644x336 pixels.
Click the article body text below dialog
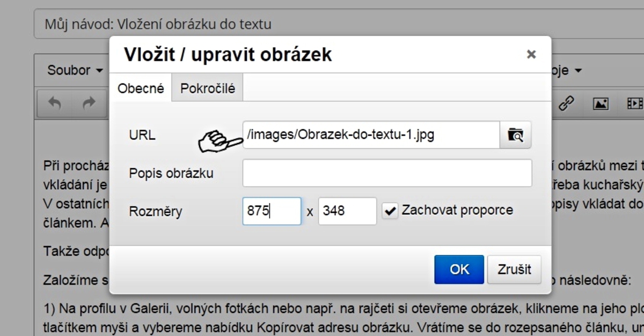(x=322, y=316)
